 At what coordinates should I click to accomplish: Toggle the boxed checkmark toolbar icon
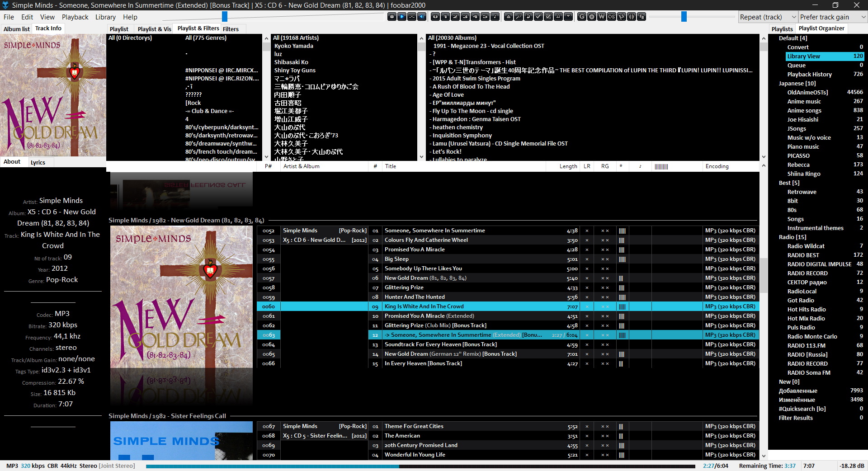(548, 17)
